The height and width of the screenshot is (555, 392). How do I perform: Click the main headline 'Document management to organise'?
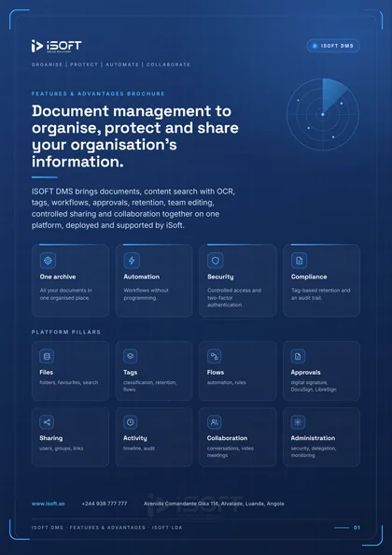tap(135, 136)
